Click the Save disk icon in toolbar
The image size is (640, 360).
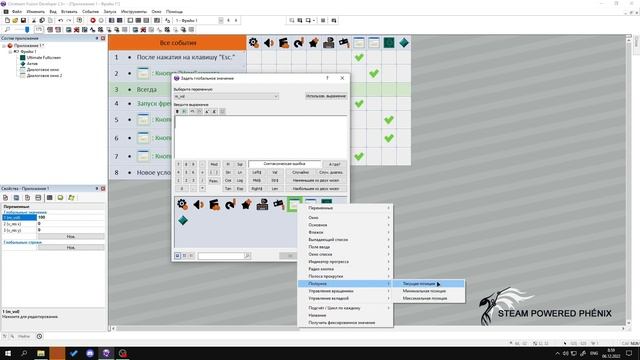[23, 20]
